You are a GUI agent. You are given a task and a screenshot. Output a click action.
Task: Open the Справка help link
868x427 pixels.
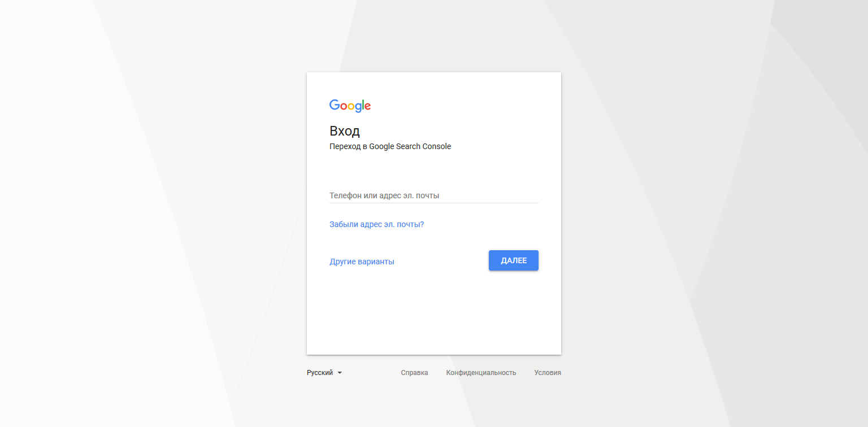coord(414,373)
